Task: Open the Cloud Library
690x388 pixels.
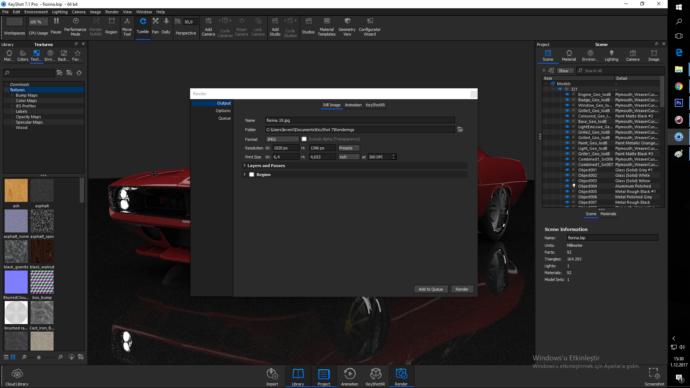Action: [x=17, y=377]
